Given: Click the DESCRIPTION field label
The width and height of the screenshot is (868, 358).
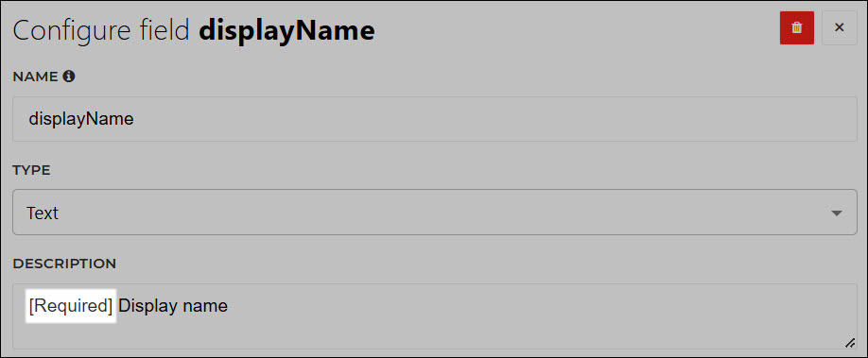Looking at the screenshot, I should (x=64, y=264).
